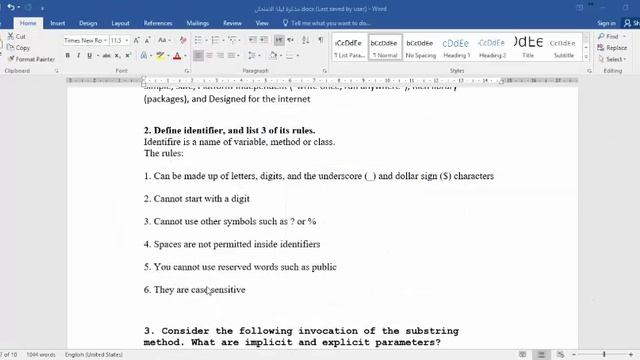Viewport: 640px width, 360px height.
Task: Increase paragraph indent
Action: point(264,40)
